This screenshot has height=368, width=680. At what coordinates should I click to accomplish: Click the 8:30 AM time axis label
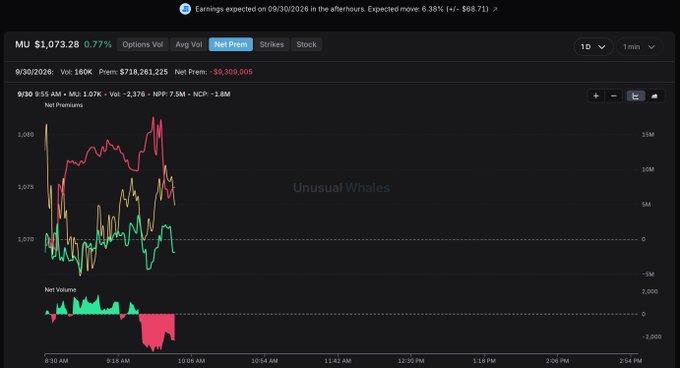(x=56, y=361)
